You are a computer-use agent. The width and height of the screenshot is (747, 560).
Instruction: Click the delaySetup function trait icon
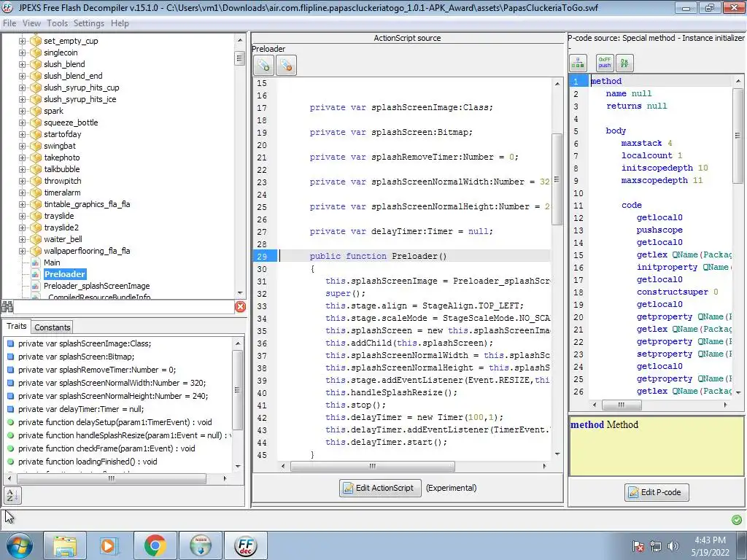(11, 422)
